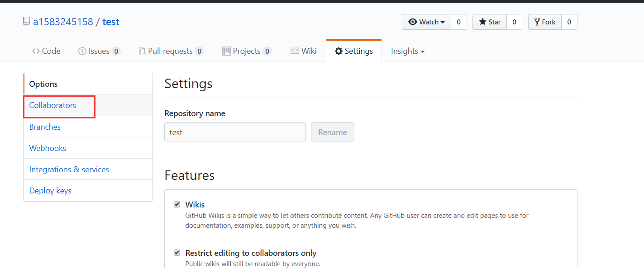Uncheck the Wikis feature checkbox
644x268 pixels.
[x=177, y=204]
